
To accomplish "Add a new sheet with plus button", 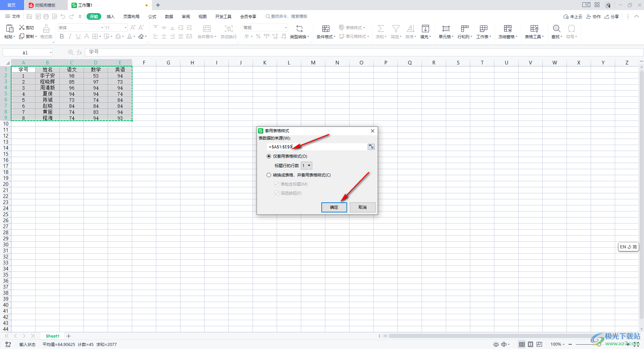I will 68,336.
